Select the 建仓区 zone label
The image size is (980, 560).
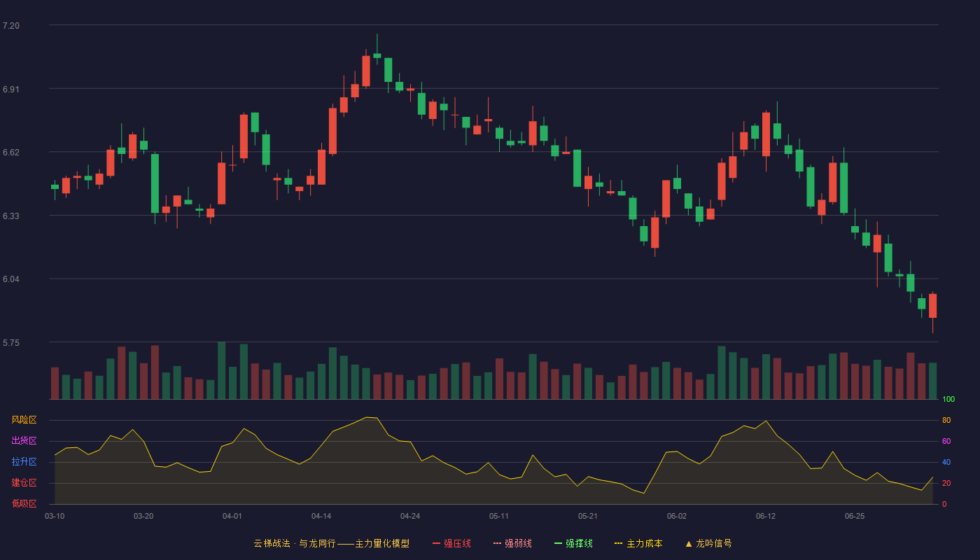[24, 483]
